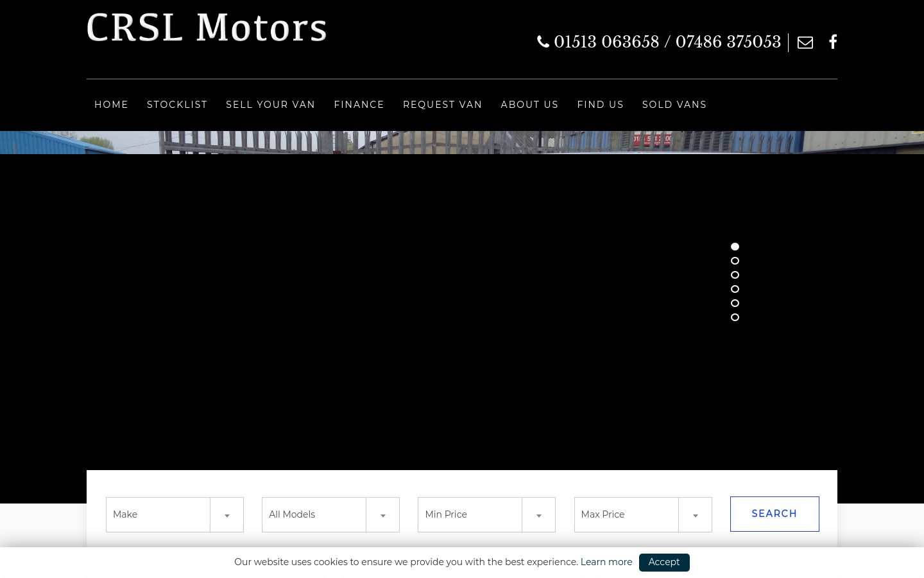Open the Min Price dropdown
Image resolution: width=924 pixels, height=578 pixels.
(486, 514)
